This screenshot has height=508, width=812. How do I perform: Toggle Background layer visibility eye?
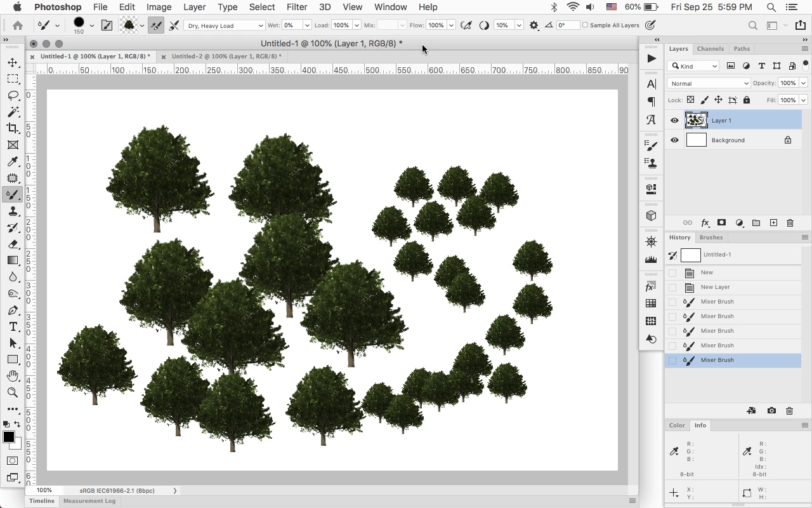[674, 140]
